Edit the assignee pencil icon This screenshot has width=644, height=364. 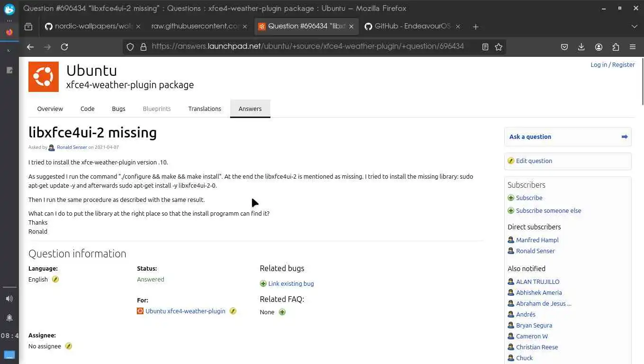[x=69, y=346]
